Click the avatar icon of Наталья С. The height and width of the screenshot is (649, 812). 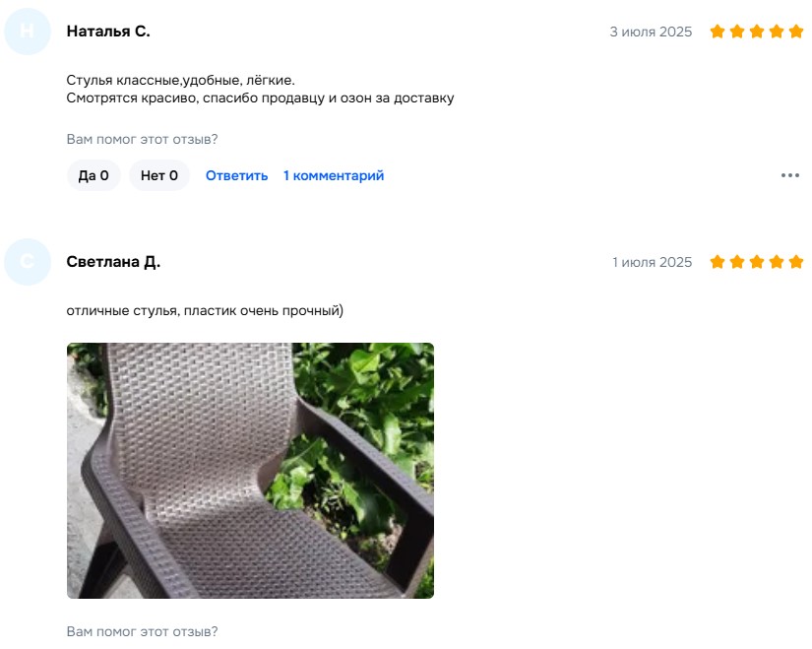(x=28, y=32)
